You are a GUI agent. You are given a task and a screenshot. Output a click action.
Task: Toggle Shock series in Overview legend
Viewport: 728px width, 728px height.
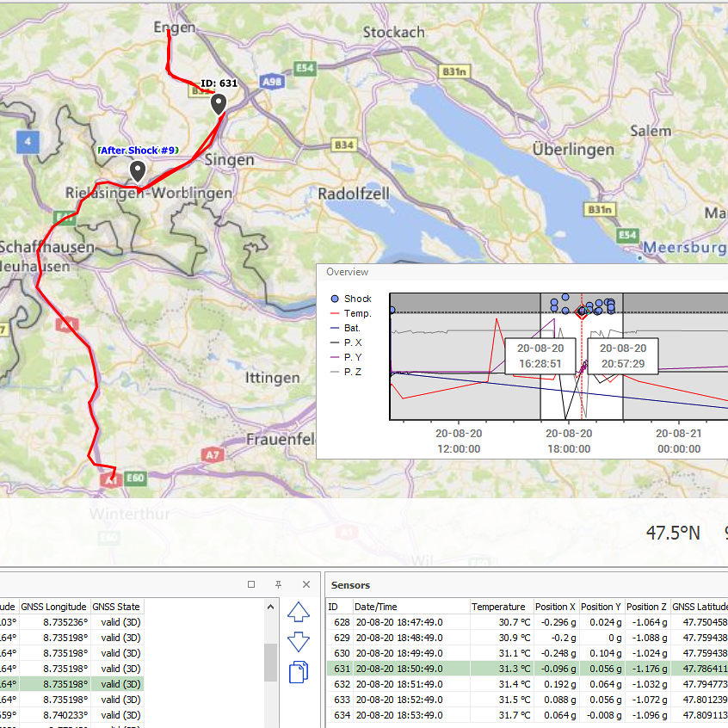coord(356,299)
